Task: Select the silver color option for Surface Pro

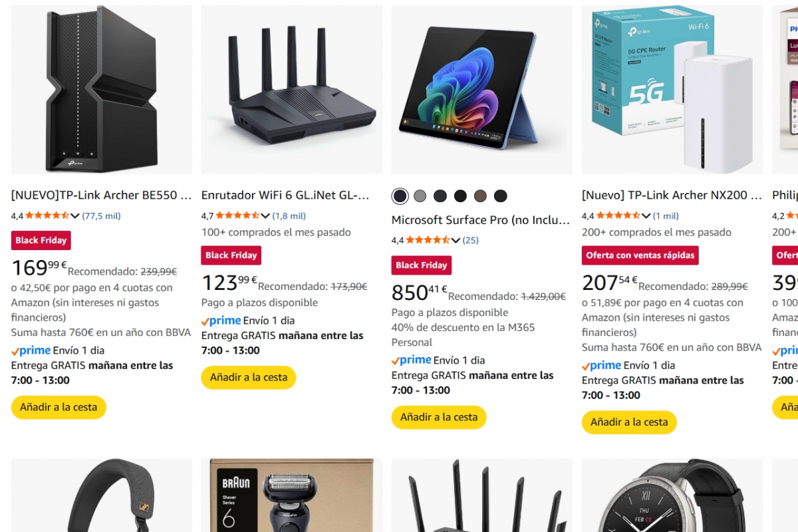Action: tap(420, 196)
